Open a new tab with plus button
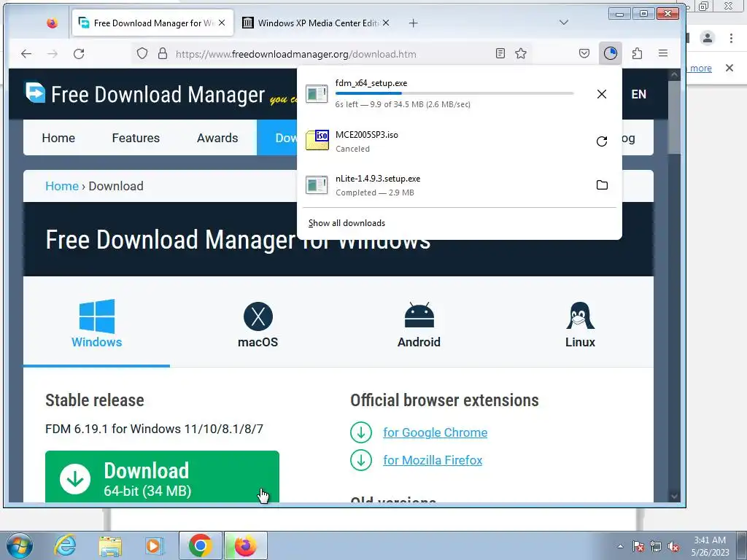The image size is (747, 560). point(413,23)
